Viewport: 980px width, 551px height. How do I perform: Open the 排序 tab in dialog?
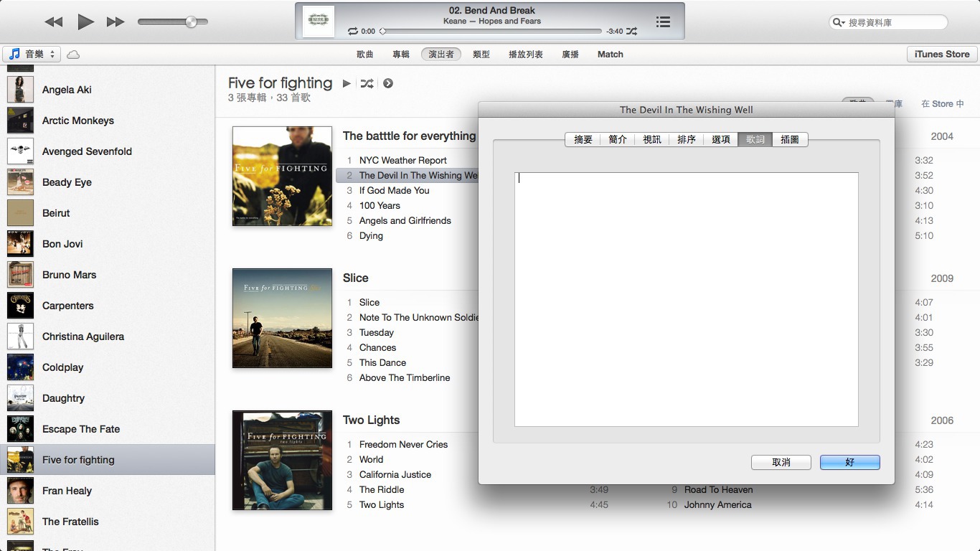click(x=687, y=140)
